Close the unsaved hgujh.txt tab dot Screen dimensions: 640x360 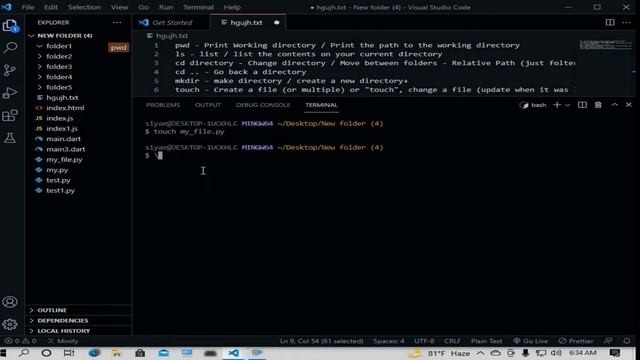[277, 22]
